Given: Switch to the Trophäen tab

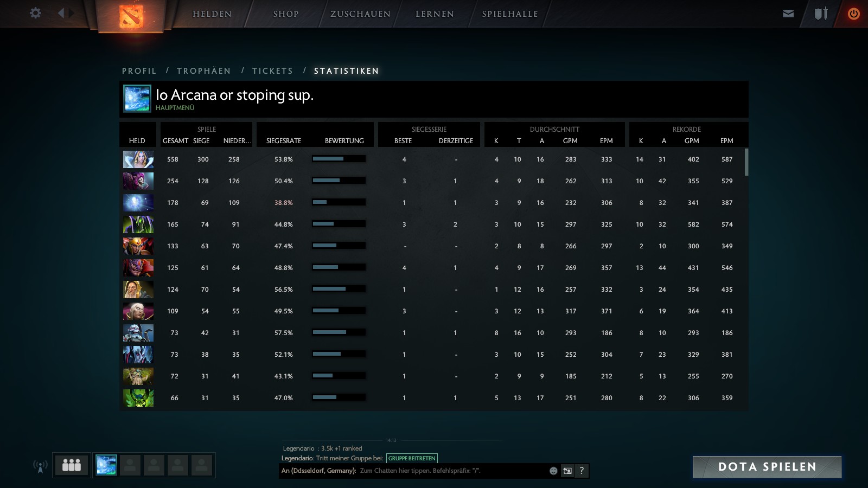Looking at the screenshot, I should coord(203,71).
